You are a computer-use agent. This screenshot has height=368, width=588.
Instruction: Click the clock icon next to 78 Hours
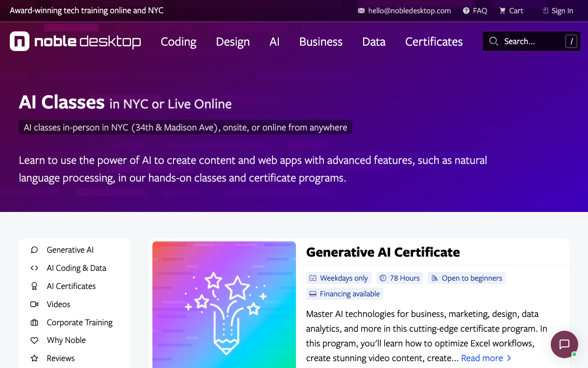(x=383, y=278)
